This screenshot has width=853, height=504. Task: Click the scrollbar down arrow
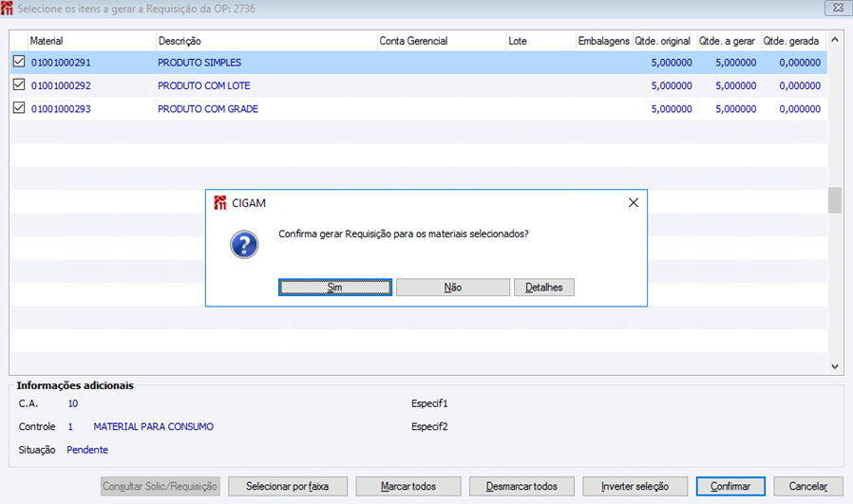[835, 367]
